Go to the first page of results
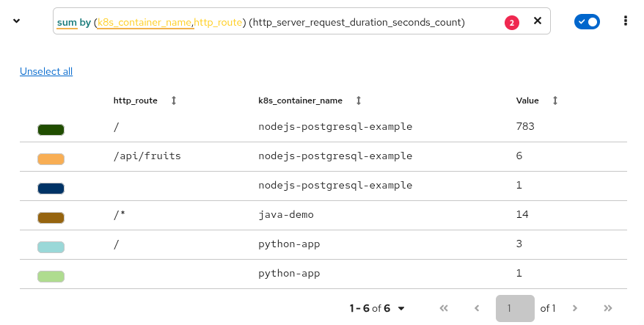The image size is (644, 325). 443,308
